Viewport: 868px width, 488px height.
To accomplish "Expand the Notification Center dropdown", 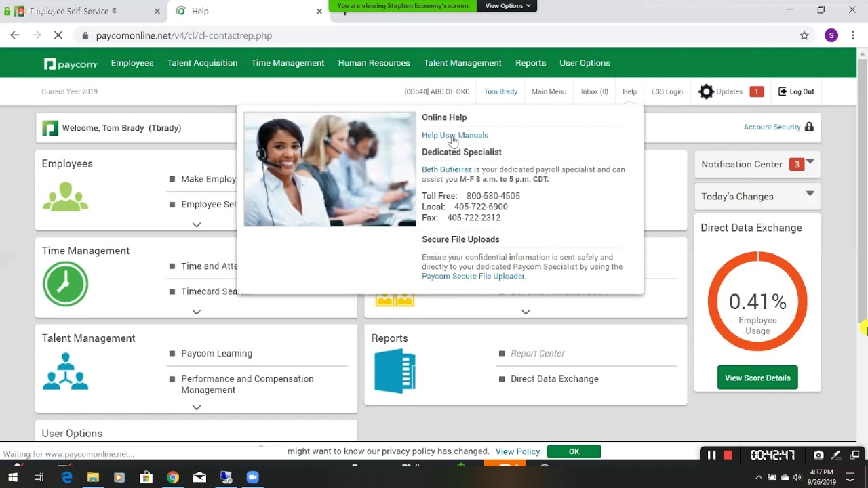I will pos(810,163).
